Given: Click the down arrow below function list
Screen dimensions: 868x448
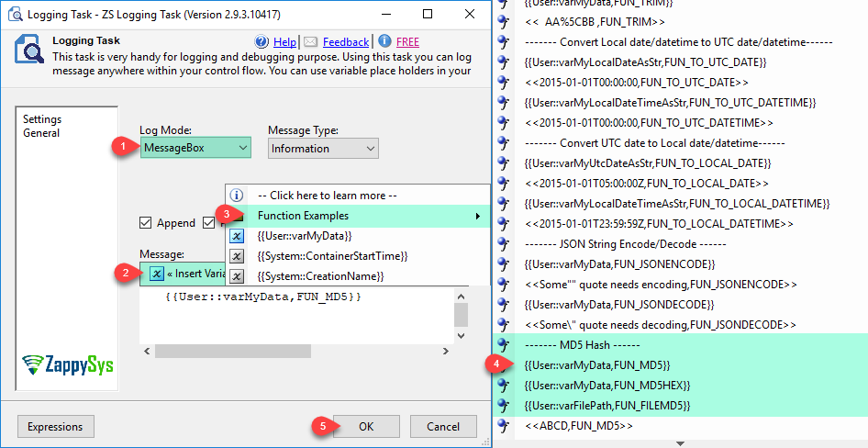Looking at the screenshot, I should (680, 443).
